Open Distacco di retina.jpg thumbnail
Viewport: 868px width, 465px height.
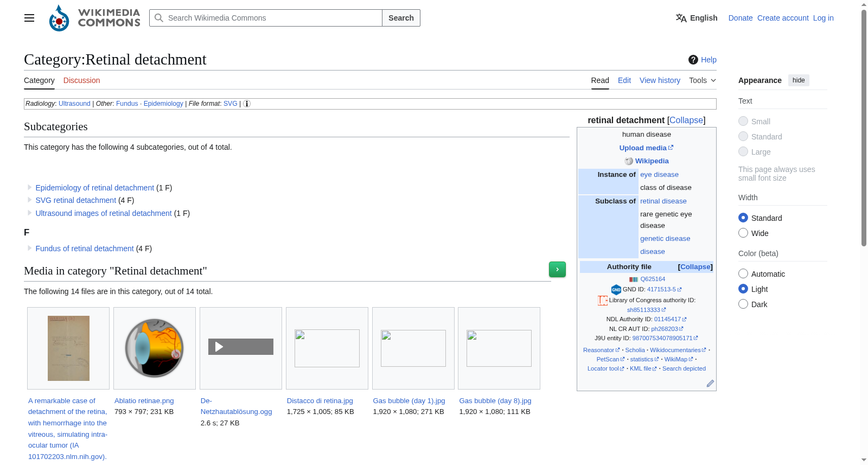327,348
